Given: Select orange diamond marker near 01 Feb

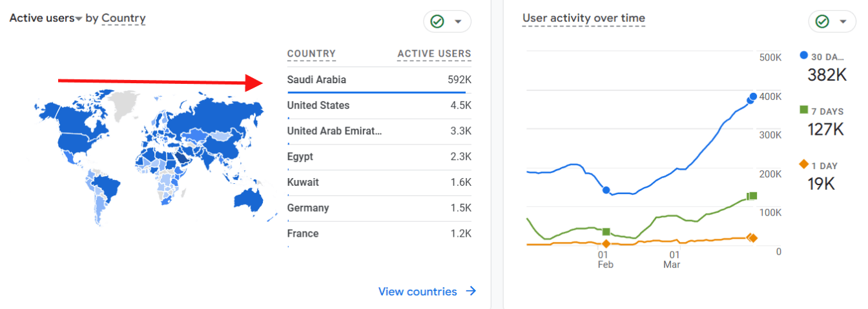Looking at the screenshot, I should 606,244.
